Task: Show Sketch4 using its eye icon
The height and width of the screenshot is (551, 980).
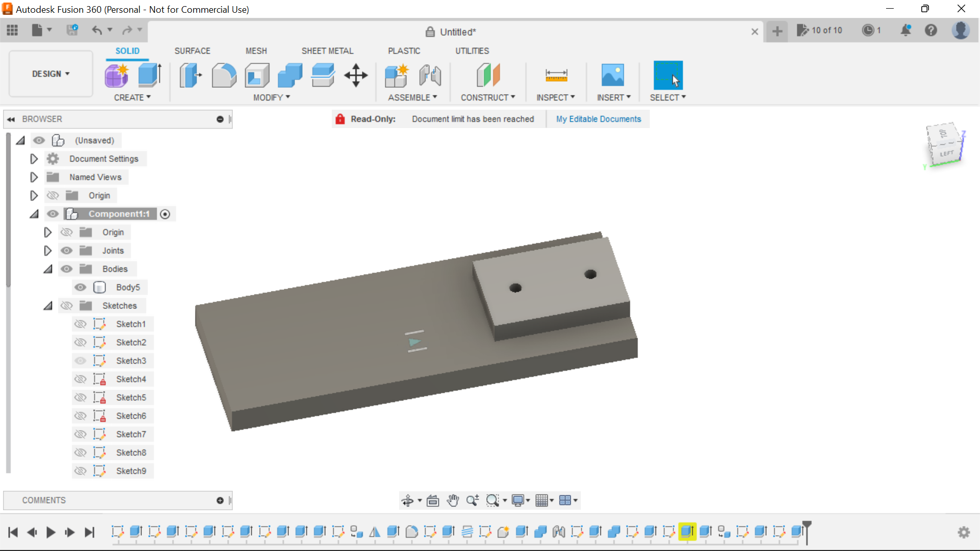Action: pos(80,379)
